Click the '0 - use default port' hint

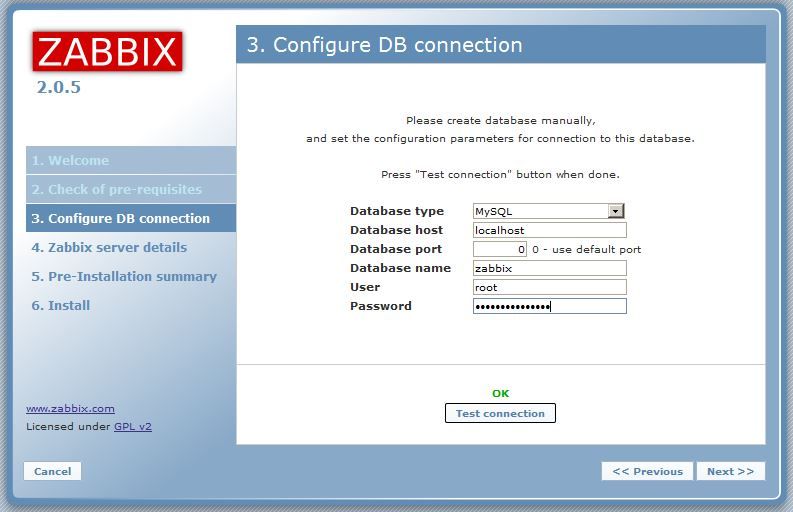click(586, 249)
